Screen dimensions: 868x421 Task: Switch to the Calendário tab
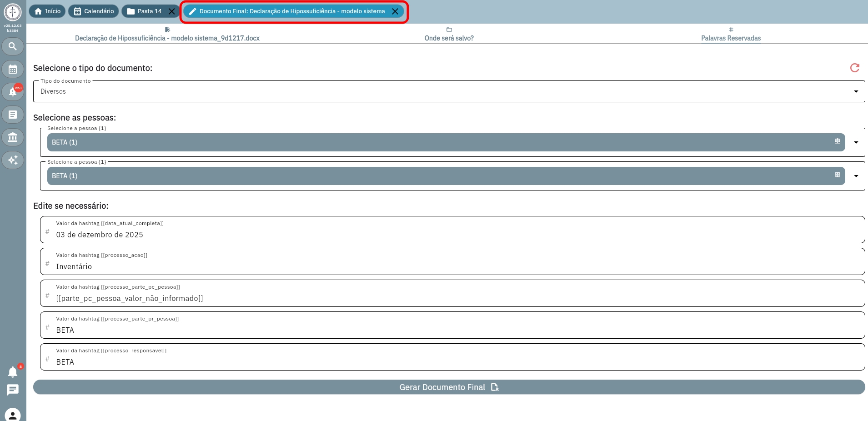pos(94,11)
